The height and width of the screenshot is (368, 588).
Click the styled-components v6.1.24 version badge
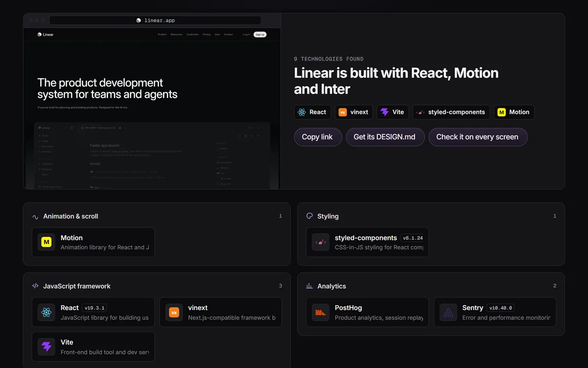pyautogui.click(x=413, y=238)
